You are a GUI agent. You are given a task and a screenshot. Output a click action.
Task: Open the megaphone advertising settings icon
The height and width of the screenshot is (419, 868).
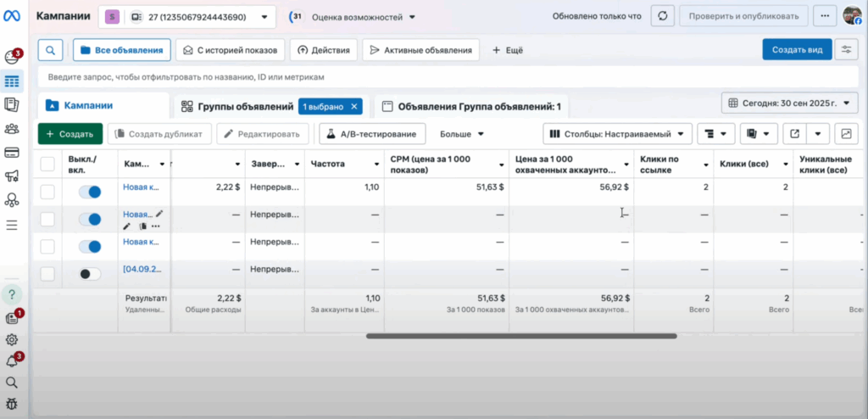[12, 176]
